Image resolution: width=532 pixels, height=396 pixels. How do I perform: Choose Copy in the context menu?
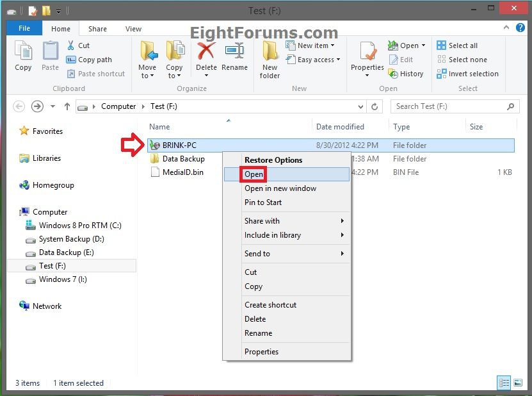(x=287, y=286)
